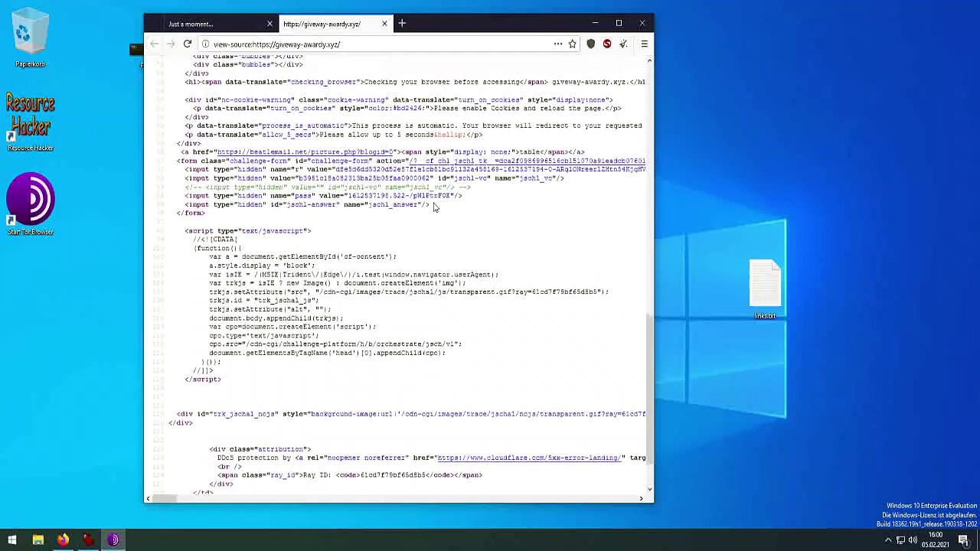Open a new browser tab

pos(402,24)
